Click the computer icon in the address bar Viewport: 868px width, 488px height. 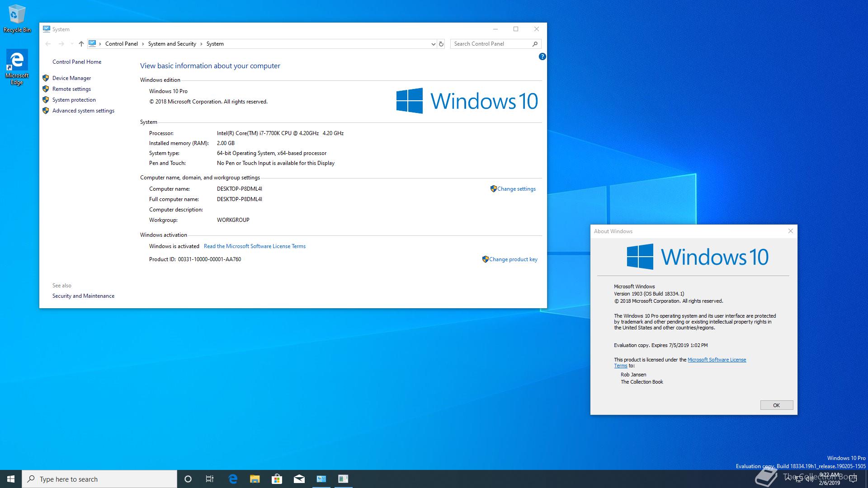(92, 43)
